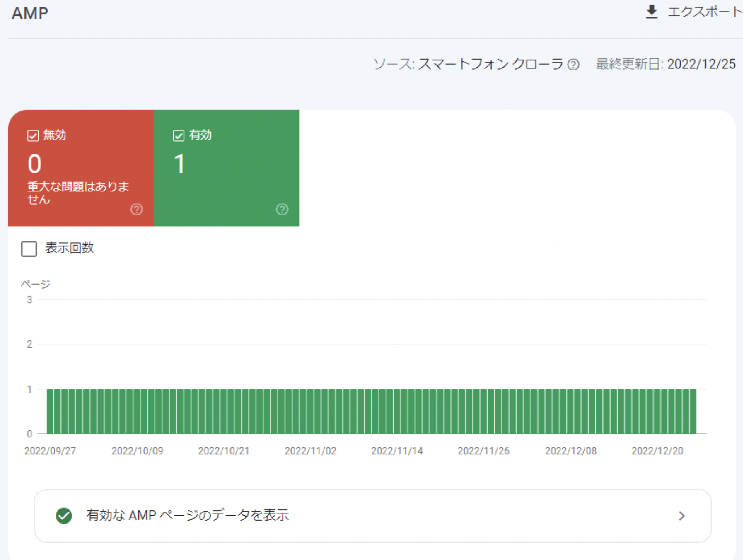The width and height of the screenshot is (744, 560).
Task: Click the help icon in the red 無効 card
Action: [136, 210]
